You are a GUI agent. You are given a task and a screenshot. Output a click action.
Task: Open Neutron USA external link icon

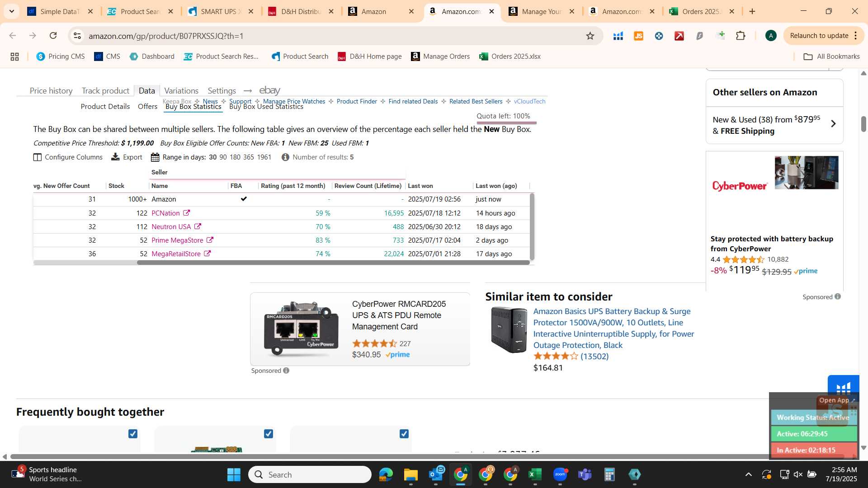click(x=198, y=226)
